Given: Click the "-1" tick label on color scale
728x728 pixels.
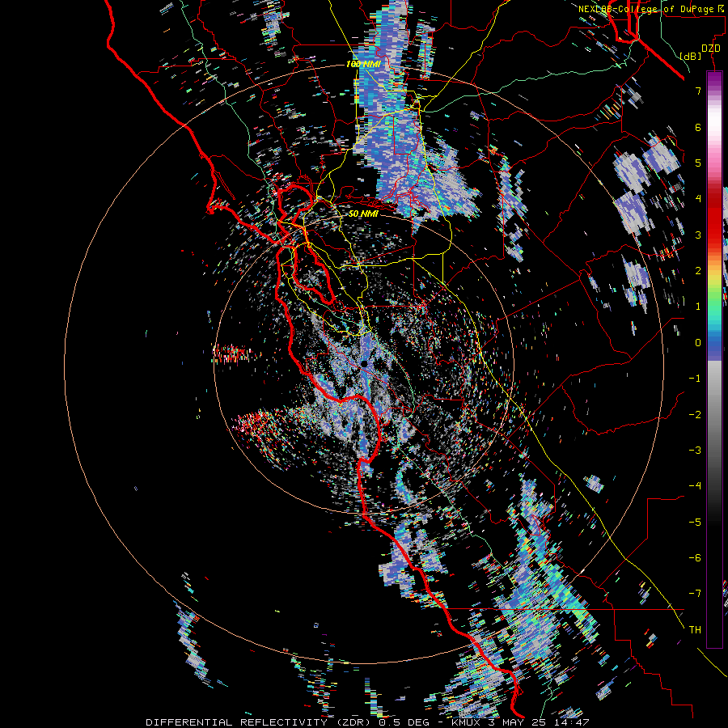Looking at the screenshot, I should 695,379.
